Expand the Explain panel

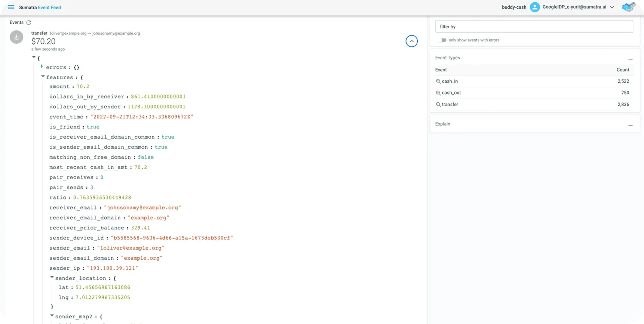point(630,125)
